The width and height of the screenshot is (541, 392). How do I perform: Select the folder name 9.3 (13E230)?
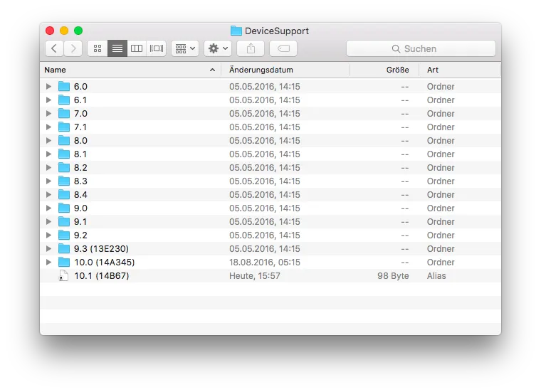[101, 249]
